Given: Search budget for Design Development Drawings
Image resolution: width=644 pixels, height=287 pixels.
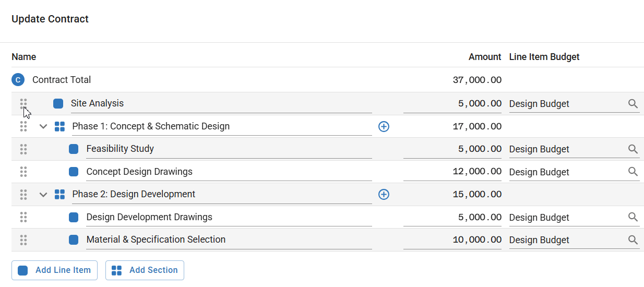Looking at the screenshot, I should coord(633,217).
